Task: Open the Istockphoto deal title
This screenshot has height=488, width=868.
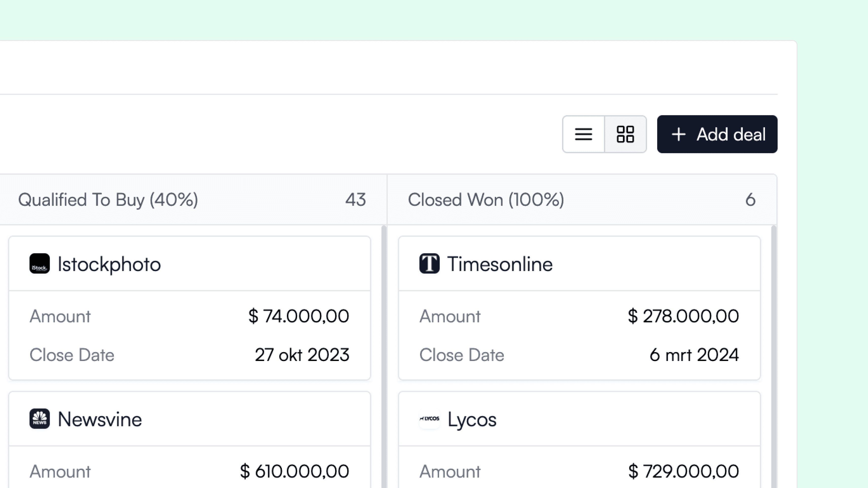Action: (x=109, y=264)
